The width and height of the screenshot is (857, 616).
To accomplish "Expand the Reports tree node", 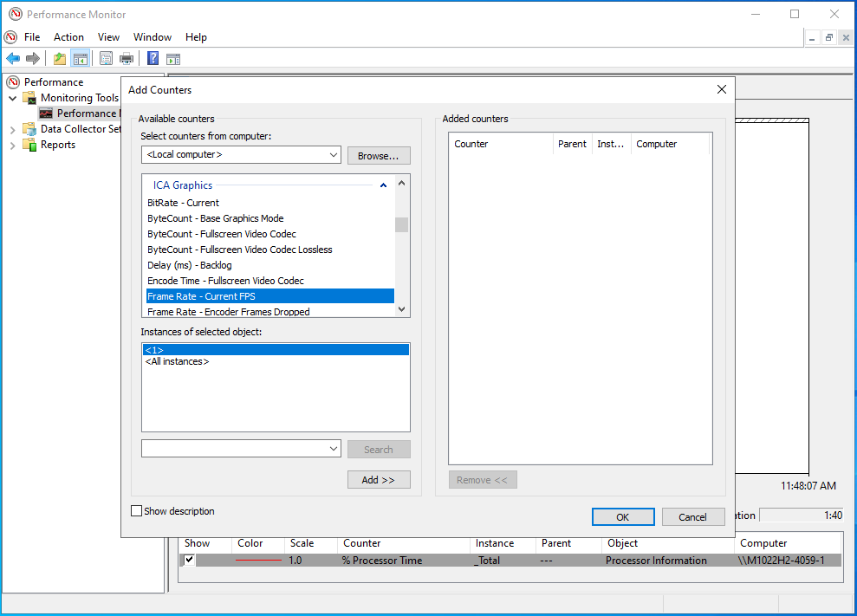I will [13, 145].
